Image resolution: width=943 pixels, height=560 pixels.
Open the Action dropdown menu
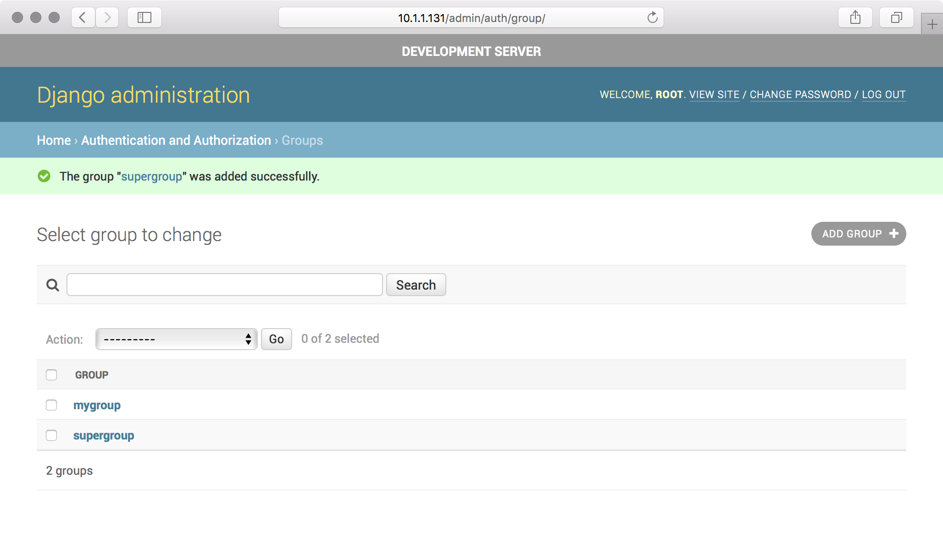point(176,339)
